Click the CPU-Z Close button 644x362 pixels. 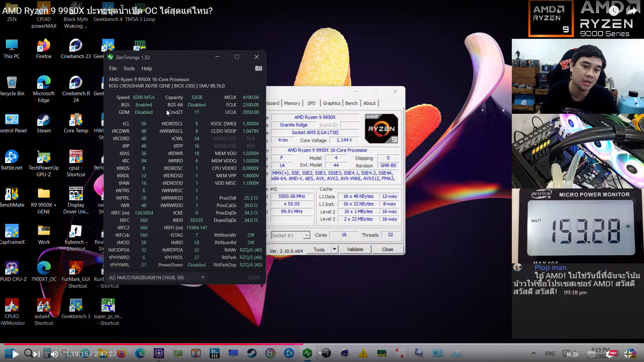click(x=387, y=250)
